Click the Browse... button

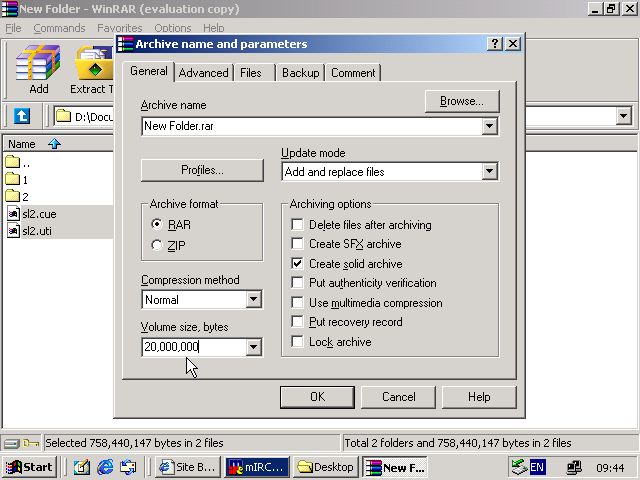pyautogui.click(x=462, y=101)
